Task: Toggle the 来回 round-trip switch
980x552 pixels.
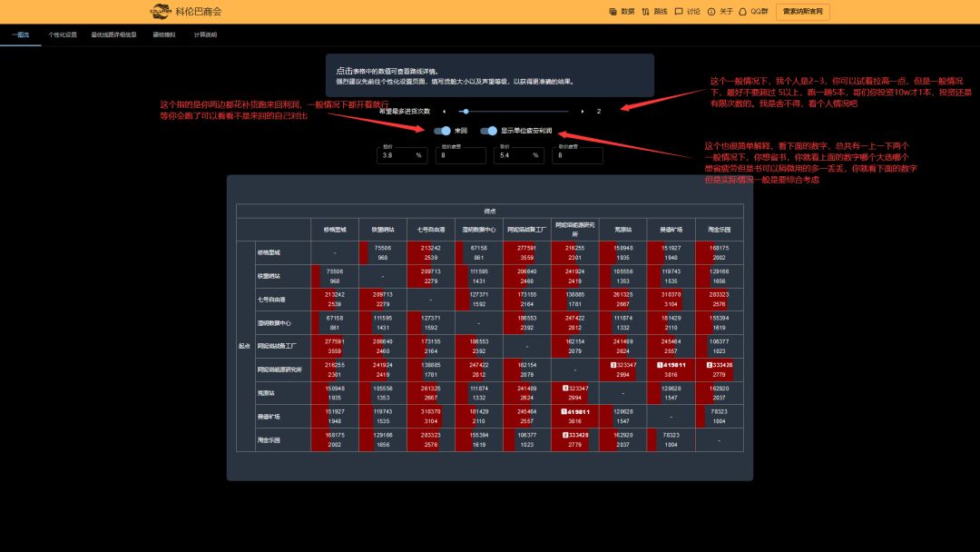Action: pyautogui.click(x=442, y=131)
